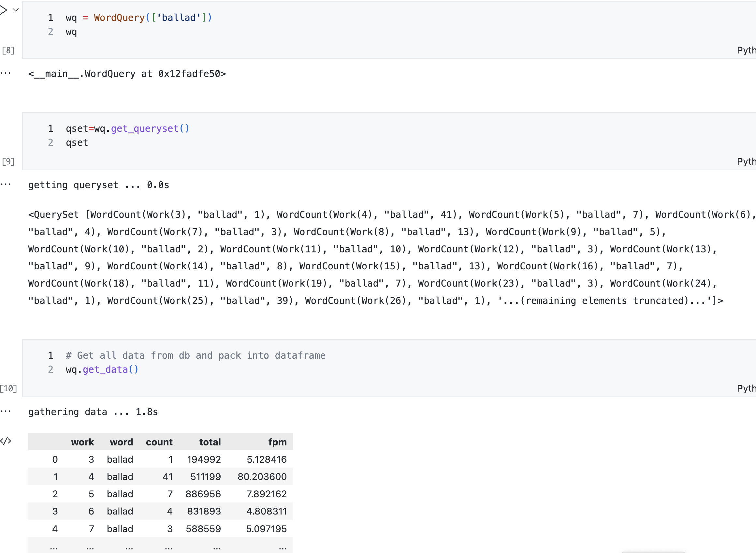Click the wq.get_data() code line
The image size is (756, 553).
pos(102,369)
